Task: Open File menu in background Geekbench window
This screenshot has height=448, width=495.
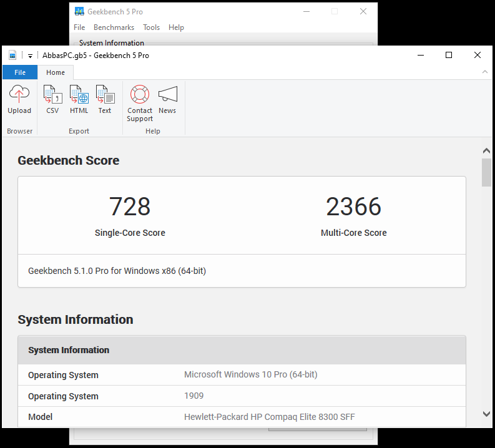Action: [x=79, y=27]
